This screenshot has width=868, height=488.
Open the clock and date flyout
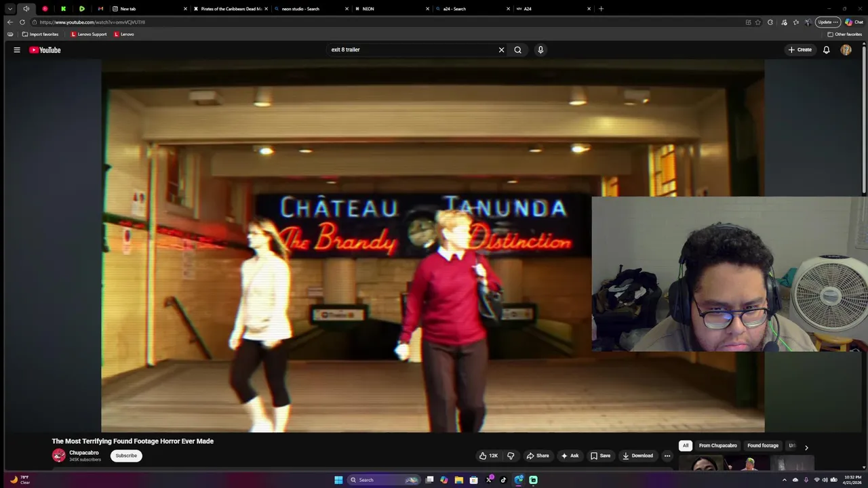coord(852,480)
